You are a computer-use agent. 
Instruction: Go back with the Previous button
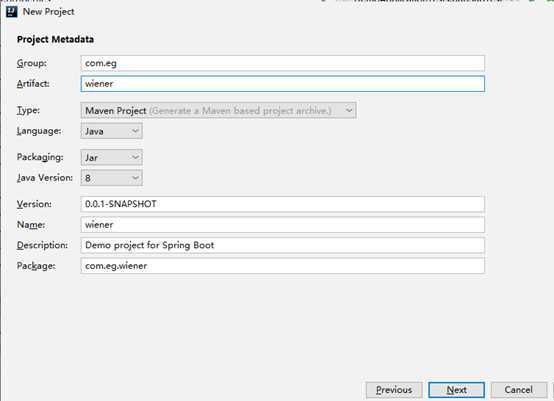394,390
